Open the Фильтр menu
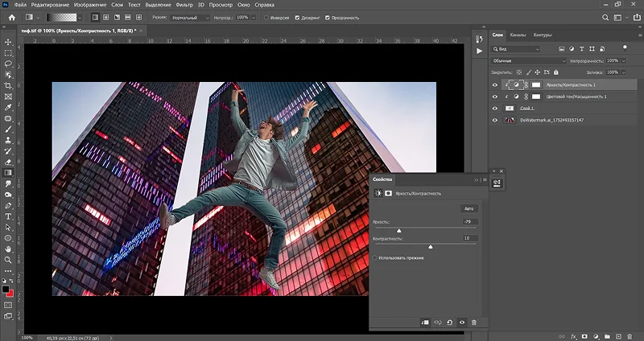Image resolution: width=644 pixels, height=341 pixels. click(184, 5)
